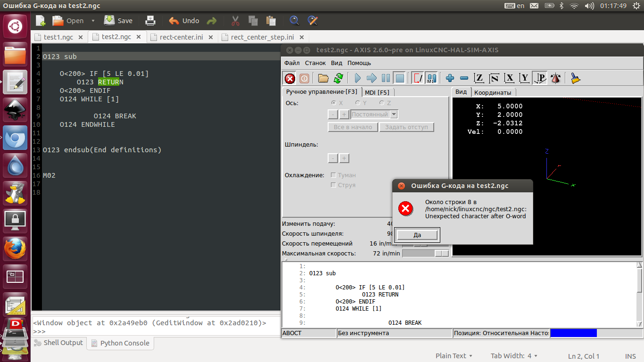The width and height of the screenshot is (644, 362).
Task: Expand the recent files dropdown next to Open
Action: [93, 21]
